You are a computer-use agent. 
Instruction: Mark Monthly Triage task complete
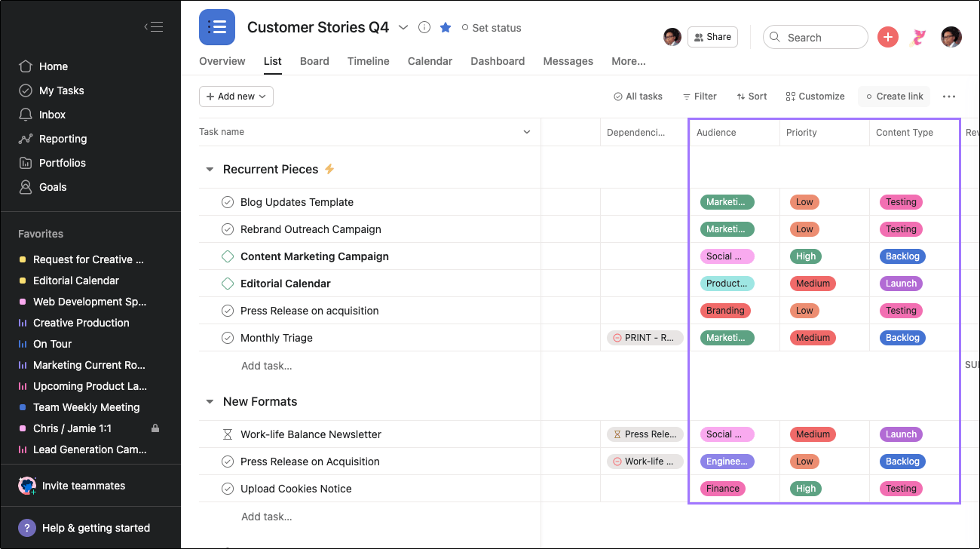(228, 338)
